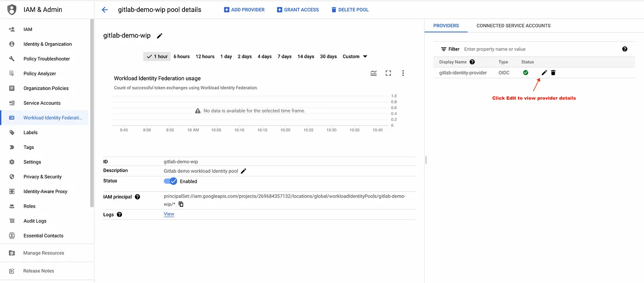Image resolution: width=644 pixels, height=283 pixels.
Task: Toggle the chart legend icon
Action: click(374, 73)
